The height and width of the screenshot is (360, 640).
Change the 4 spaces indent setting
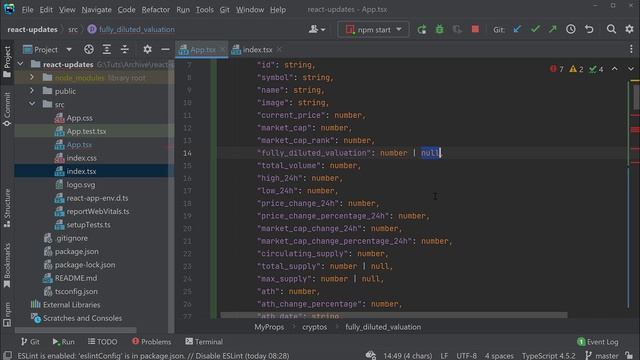click(x=499, y=356)
